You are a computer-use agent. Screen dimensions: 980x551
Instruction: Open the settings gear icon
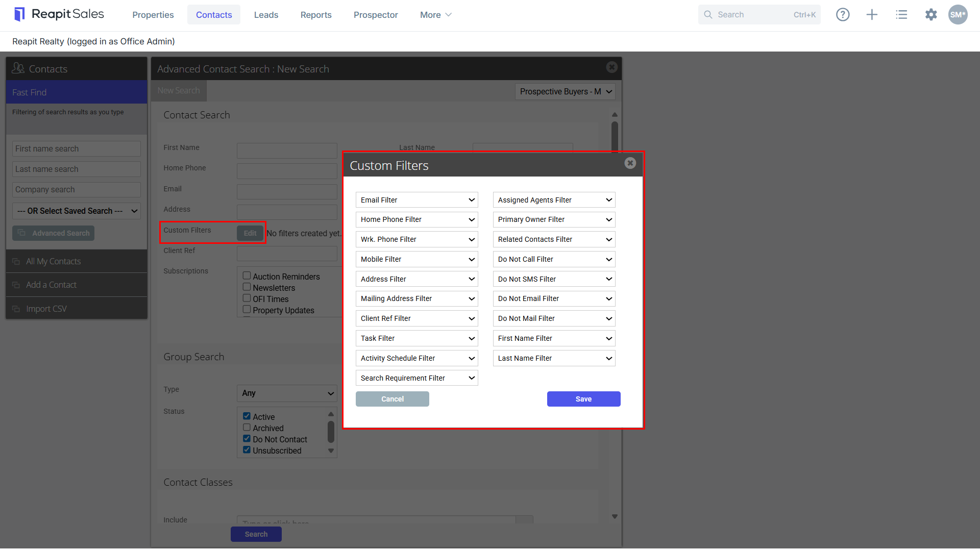click(931, 15)
